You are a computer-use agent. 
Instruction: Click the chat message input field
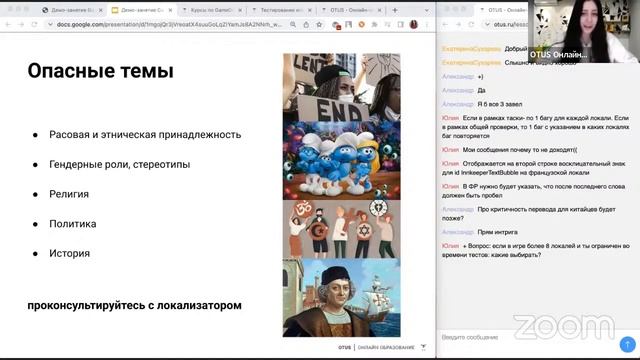[x=527, y=337]
